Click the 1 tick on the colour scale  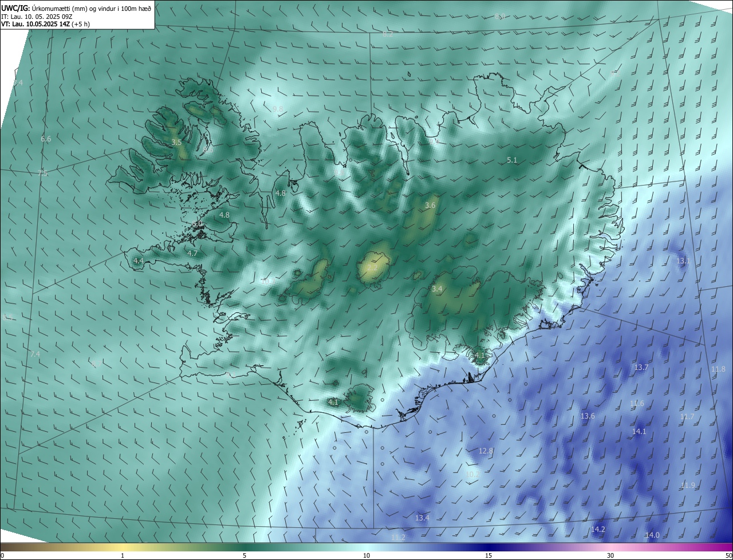pos(123,555)
